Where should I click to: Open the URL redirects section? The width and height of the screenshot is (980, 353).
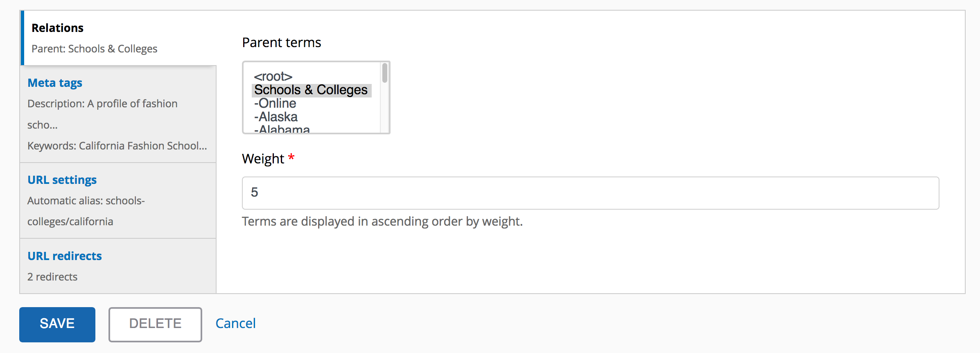(64, 256)
